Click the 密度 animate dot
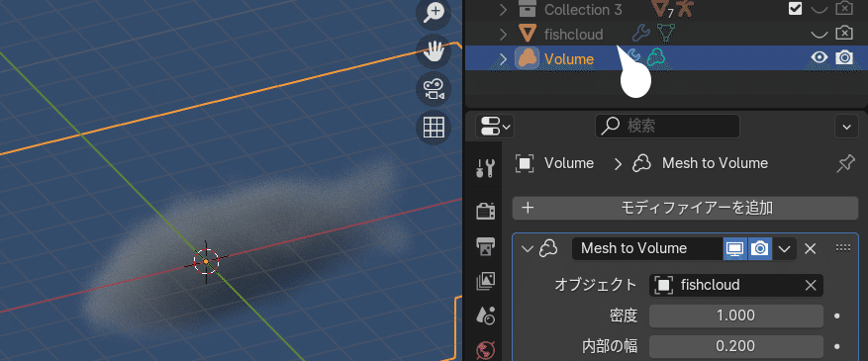 click(x=837, y=316)
